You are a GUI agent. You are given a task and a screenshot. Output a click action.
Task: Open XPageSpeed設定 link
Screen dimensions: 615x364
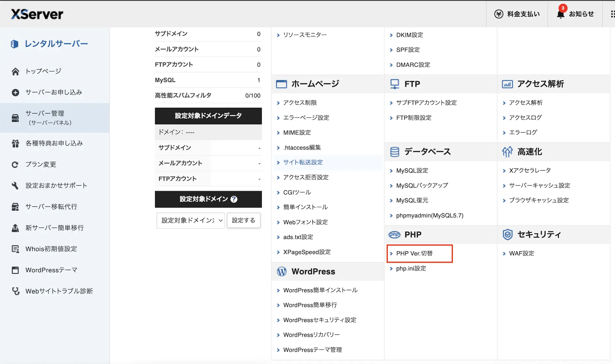click(x=307, y=252)
